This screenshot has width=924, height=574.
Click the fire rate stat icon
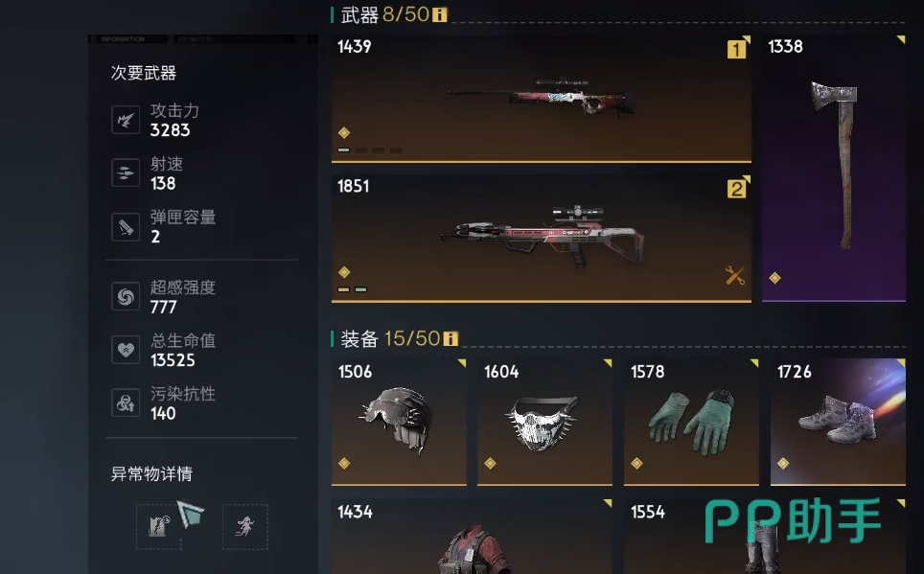click(126, 173)
